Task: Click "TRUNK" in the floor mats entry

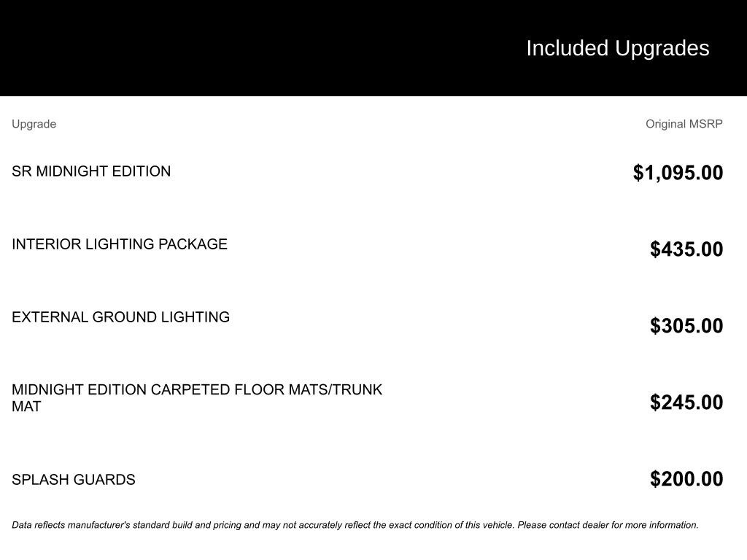Action: point(358,390)
